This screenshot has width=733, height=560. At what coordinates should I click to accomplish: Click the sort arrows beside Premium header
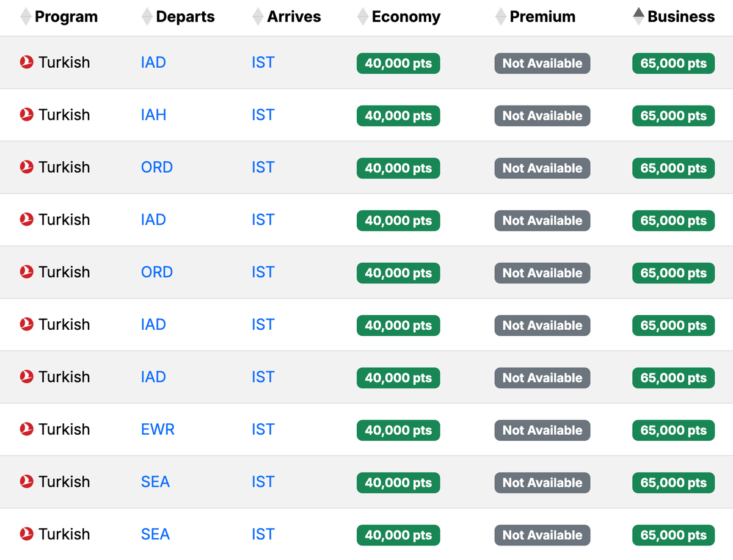501,16
